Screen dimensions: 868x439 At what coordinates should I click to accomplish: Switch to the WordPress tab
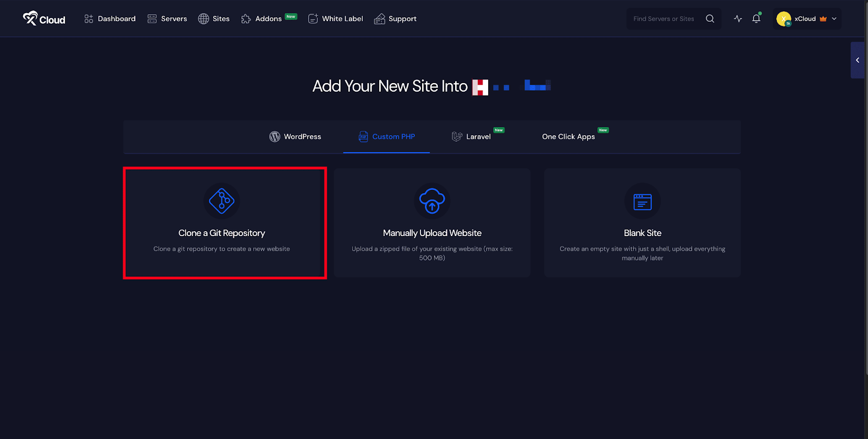295,137
